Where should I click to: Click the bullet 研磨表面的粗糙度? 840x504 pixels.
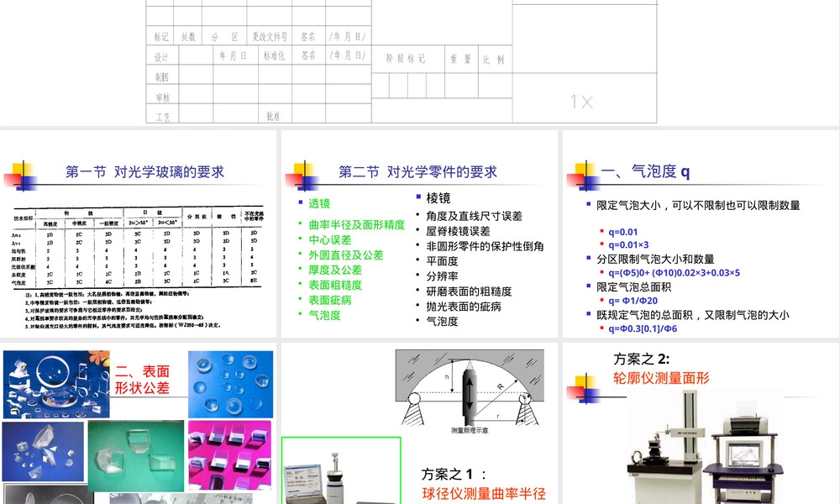tap(469, 291)
